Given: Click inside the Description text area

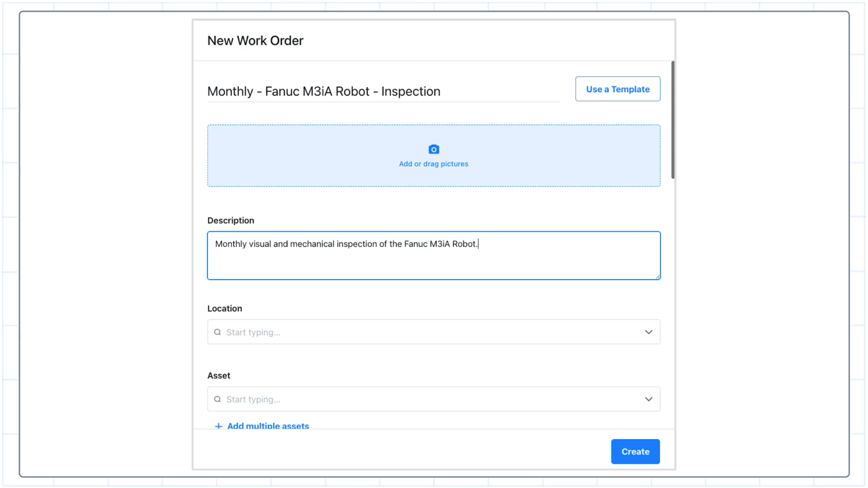Looking at the screenshot, I should (x=433, y=255).
